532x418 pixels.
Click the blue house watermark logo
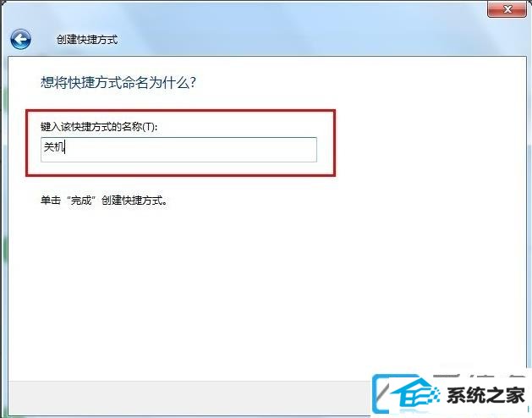pos(414,393)
